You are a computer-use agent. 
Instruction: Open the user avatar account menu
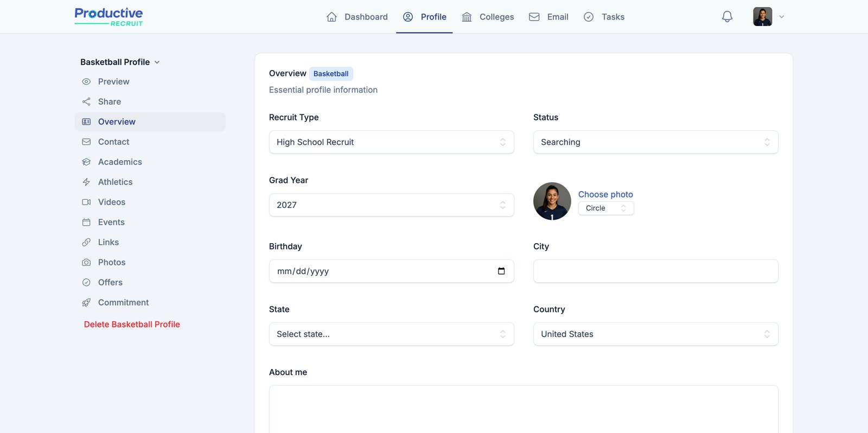click(768, 17)
